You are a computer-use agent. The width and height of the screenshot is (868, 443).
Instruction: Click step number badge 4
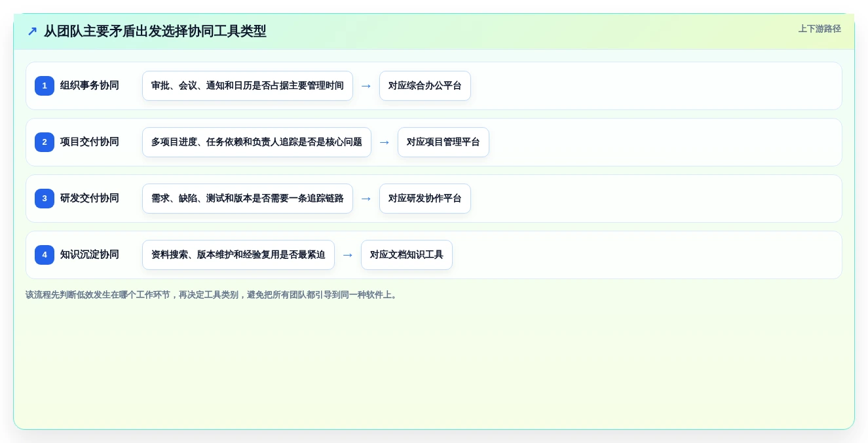pyautogui.click(x=45, y=255)
